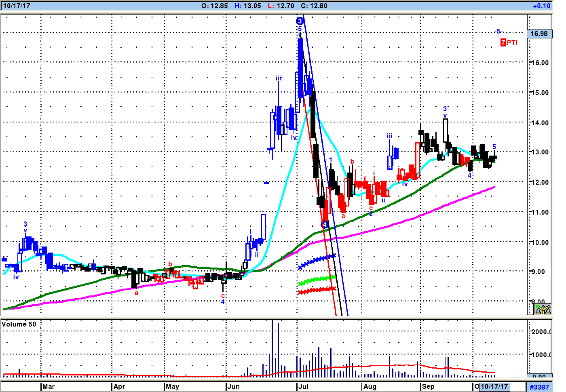Click the Mar label on date axis
The height and width of the screenshot is (392, 566).
48,386
